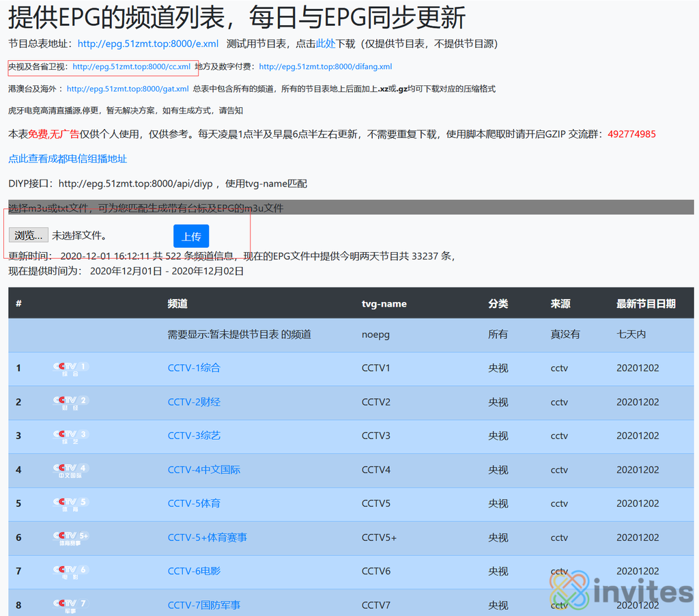This screenshot has height=616, width=699.
Task: Click the tvg-name column header
Action: [x=384, y=304]
